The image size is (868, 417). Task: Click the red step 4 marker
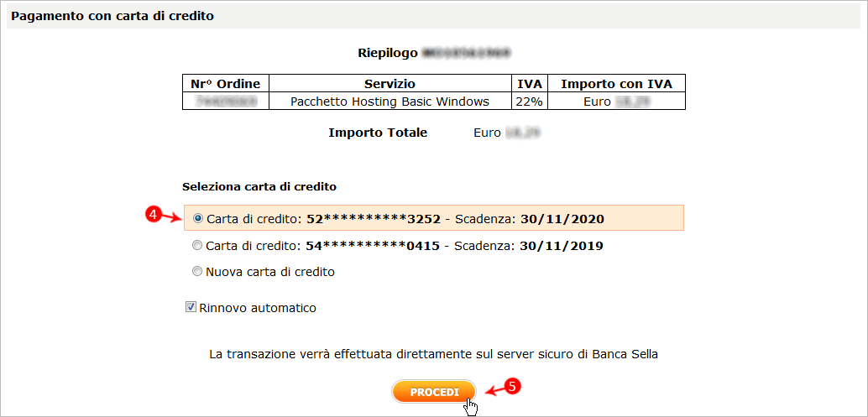click(154, 215)
